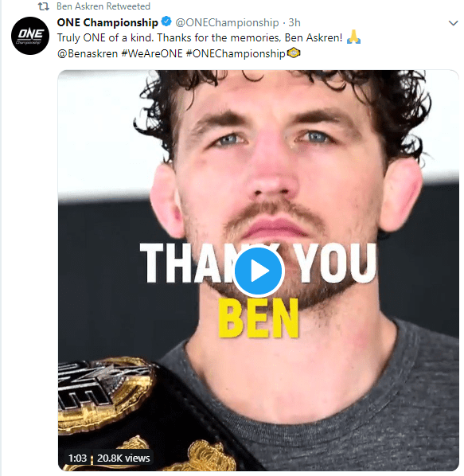Screen dimensions: 464x476
Task: Expand the tweet options chevron
Action: pos(453,23)
